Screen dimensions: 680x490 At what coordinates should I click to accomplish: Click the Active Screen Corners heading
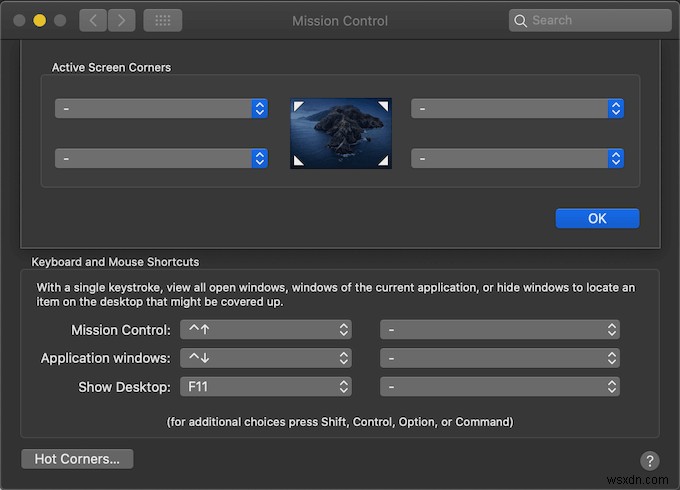coord(111,68)
